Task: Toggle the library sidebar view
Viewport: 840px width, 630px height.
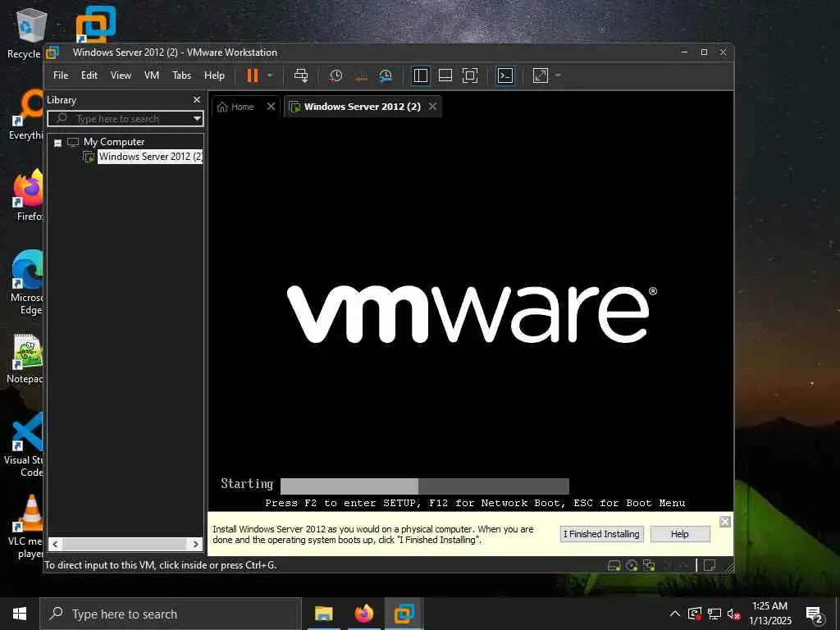Action: [421, 75]
